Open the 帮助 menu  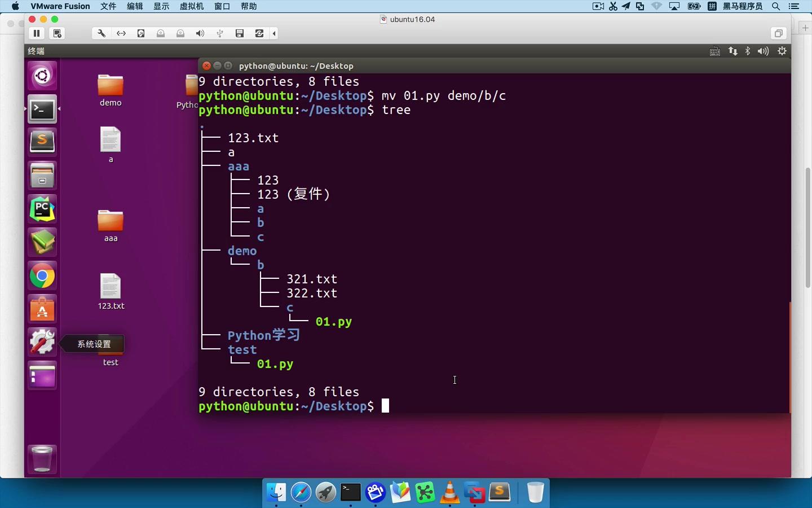[249, 6]
